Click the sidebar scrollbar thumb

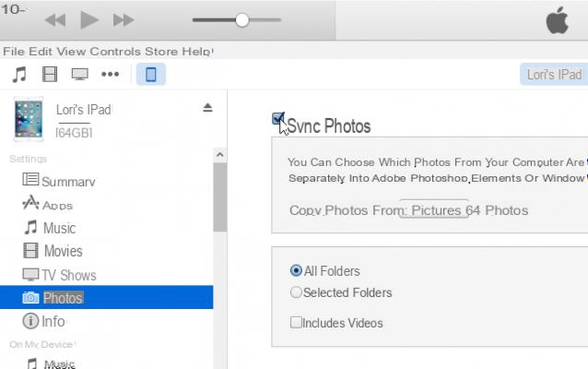(220, 197)
